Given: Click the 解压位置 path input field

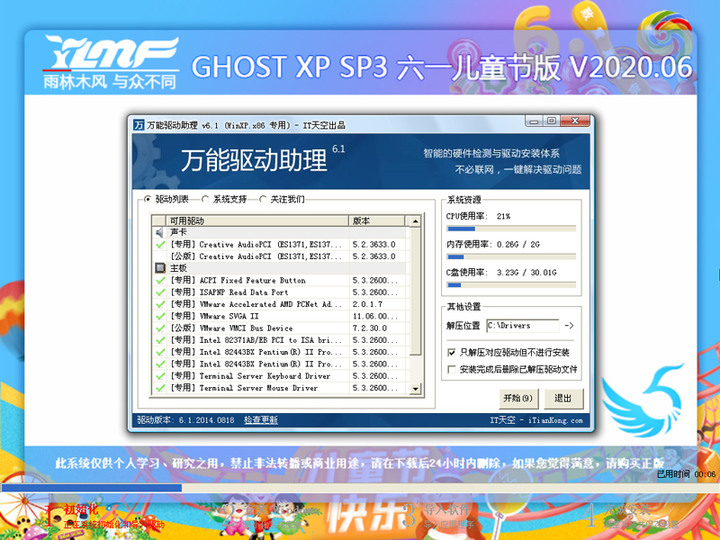Looking at the screenshot, I should (523, 326).
